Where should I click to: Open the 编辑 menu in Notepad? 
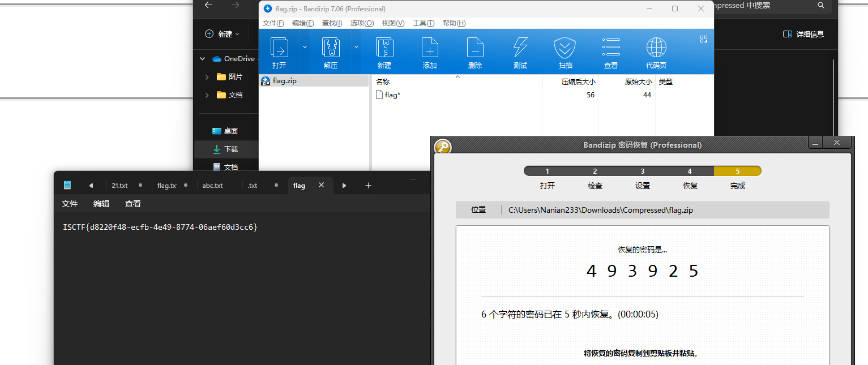(101, 204)
